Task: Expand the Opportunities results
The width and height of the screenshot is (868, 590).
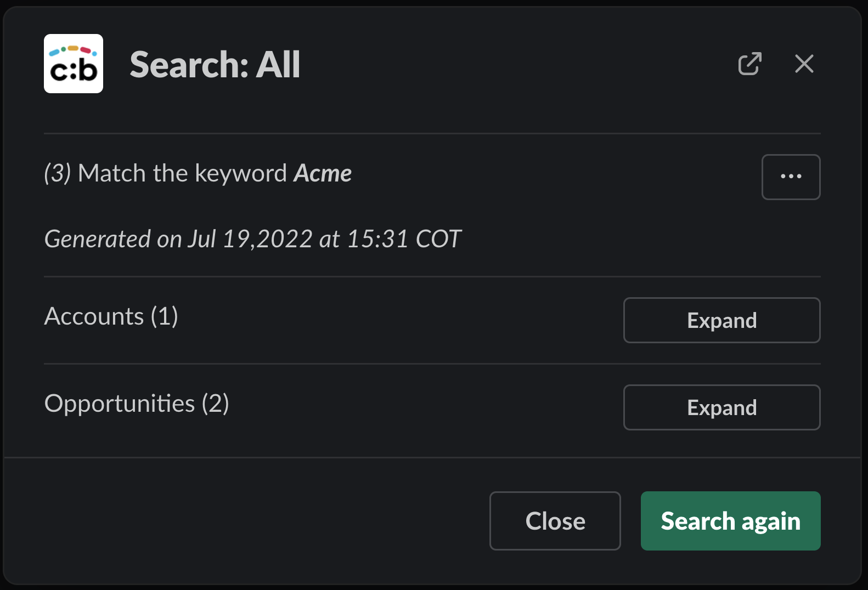Action: [722, 407]
